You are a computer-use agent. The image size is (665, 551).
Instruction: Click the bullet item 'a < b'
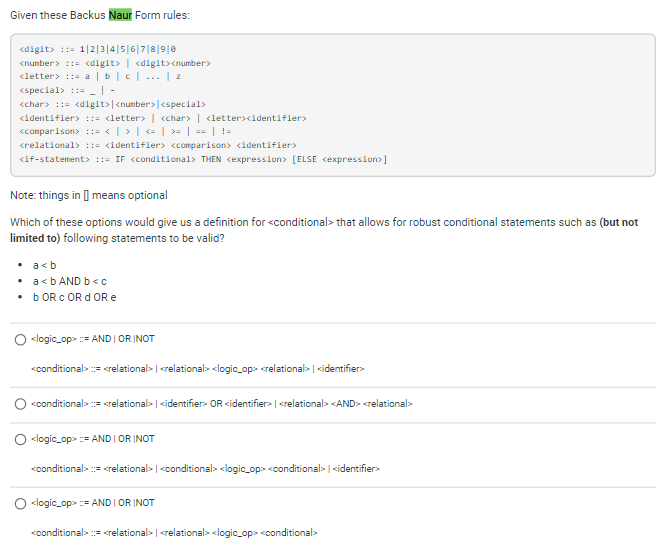coord(45,266)
